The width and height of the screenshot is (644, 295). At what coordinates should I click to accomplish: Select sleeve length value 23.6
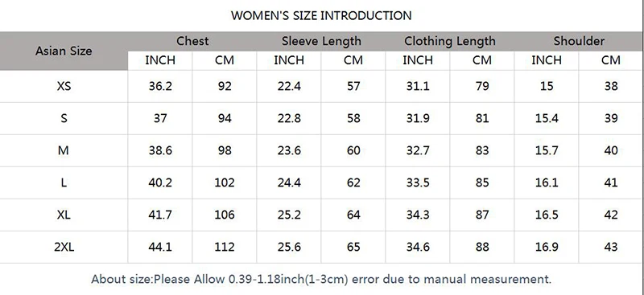[x=289, y=150]
